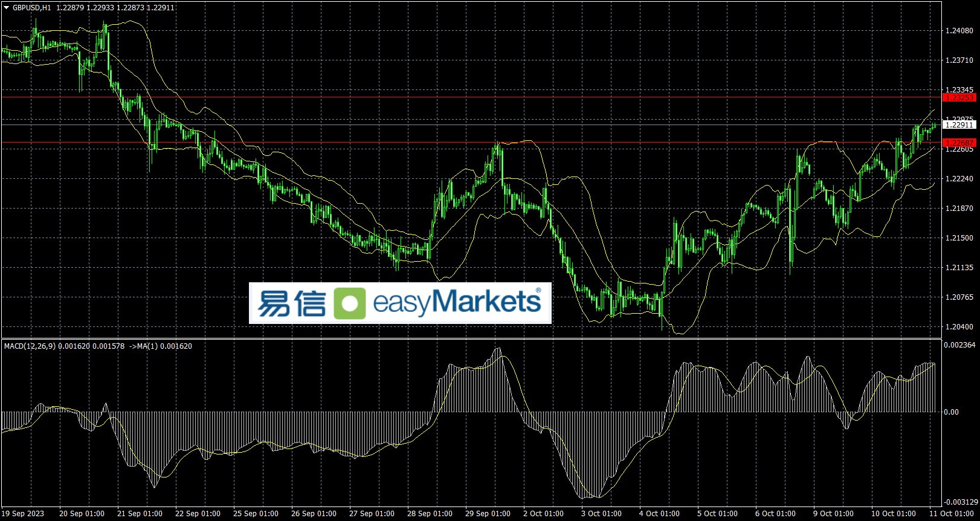This screenshot has height=521, width=980.
Task: Click the 1.21870 price axis label
Action: click(959, 209)
